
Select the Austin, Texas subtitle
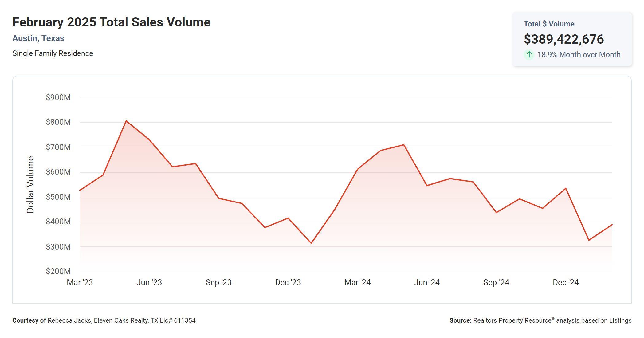pyautogui.click(x=38, y=38)
